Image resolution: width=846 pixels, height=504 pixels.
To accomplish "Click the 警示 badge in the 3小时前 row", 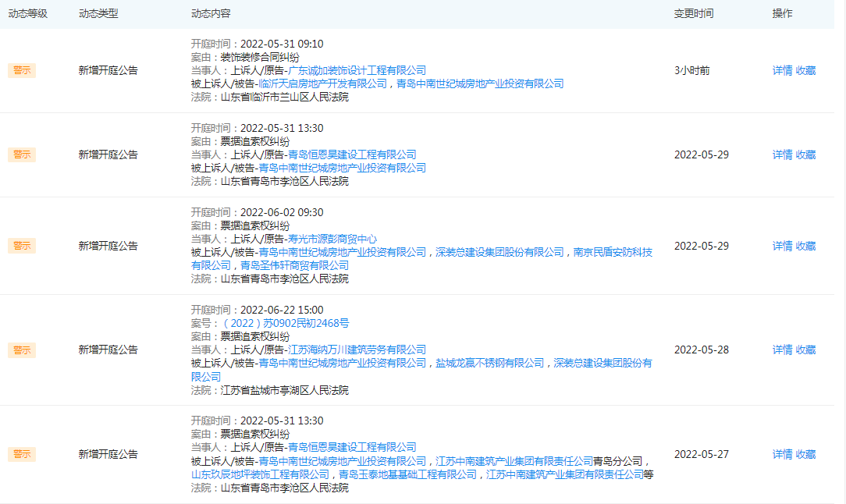I will [22, 70].
